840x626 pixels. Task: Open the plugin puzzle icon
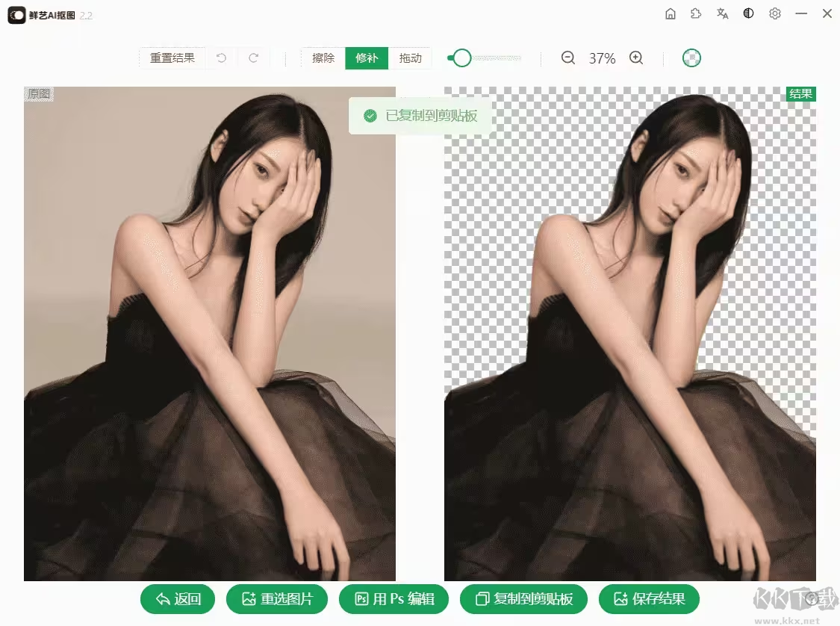696,14
